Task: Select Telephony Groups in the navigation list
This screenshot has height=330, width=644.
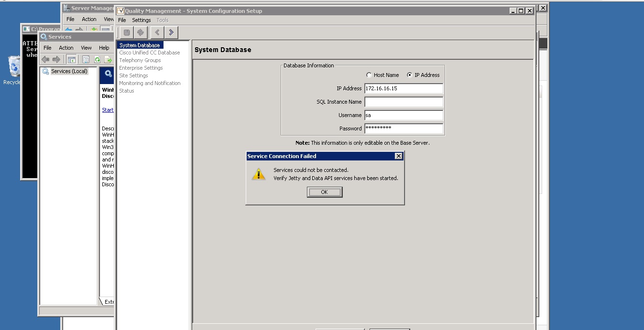Action: [140, 60]
